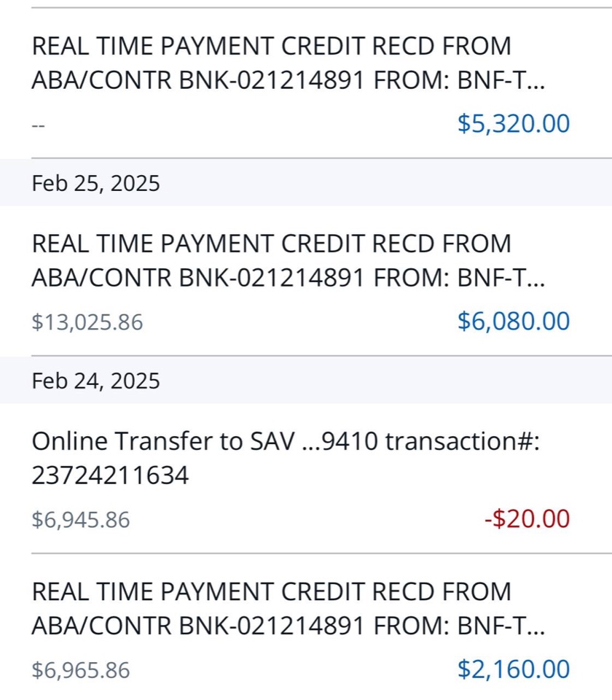
Task: Open the $5,320.00 real time payment transaction
Action: (x=306, y=83)
